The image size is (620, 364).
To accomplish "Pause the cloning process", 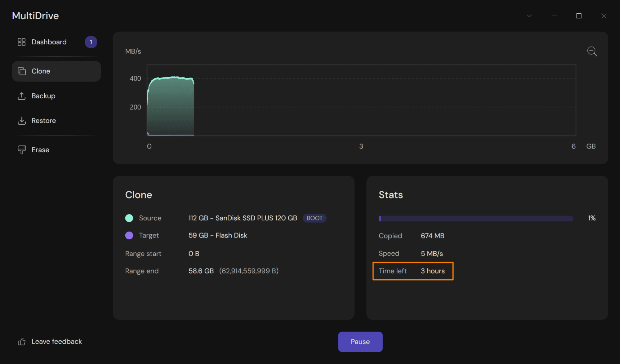I will point(360,342).
